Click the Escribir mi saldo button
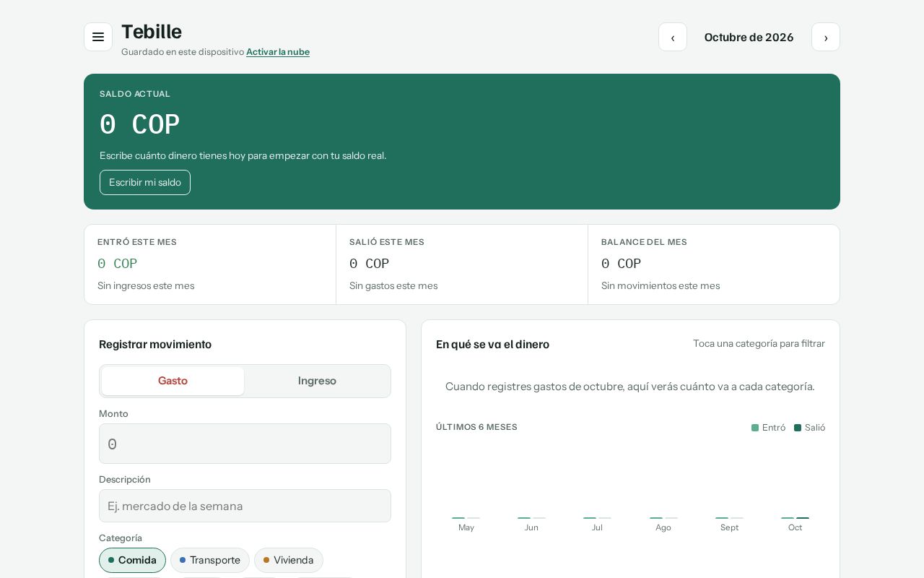The image size is (924, 578). click(145, 182)
